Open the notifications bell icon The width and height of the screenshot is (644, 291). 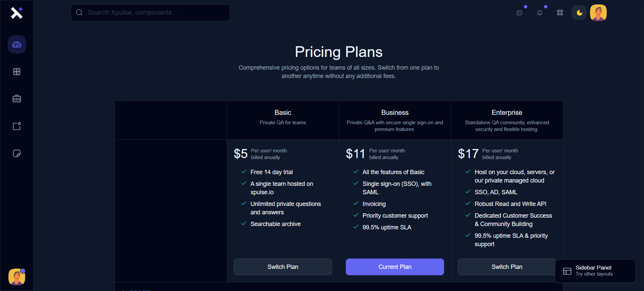(x=540, y=13)
